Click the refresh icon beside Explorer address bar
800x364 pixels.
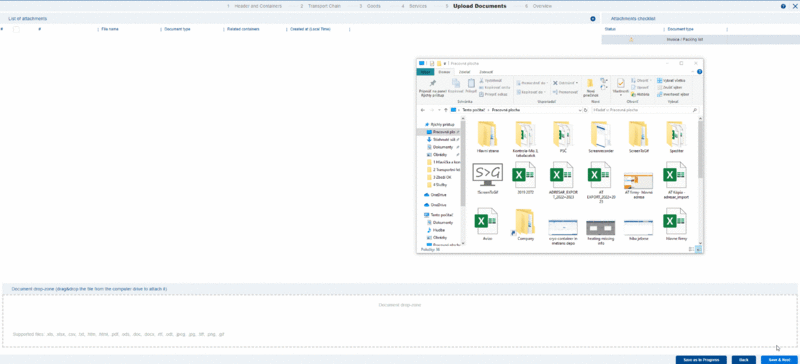tap(585, 110)
